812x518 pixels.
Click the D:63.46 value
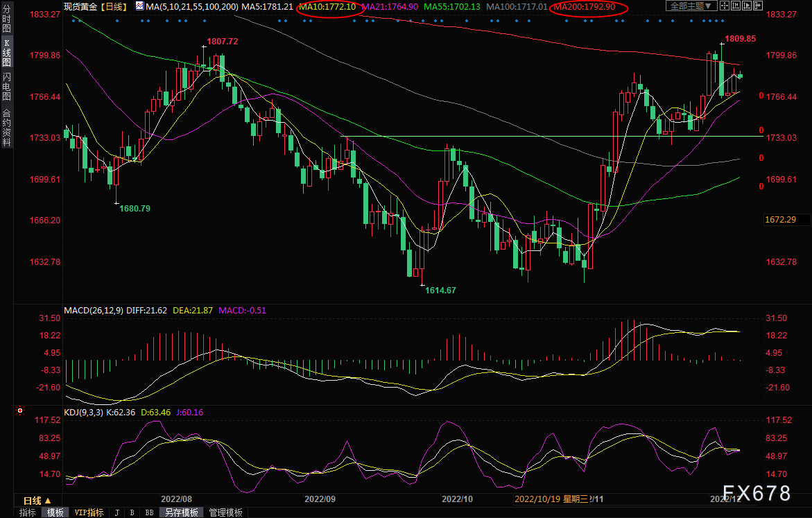pyautogui.click(x=156, y=413)
